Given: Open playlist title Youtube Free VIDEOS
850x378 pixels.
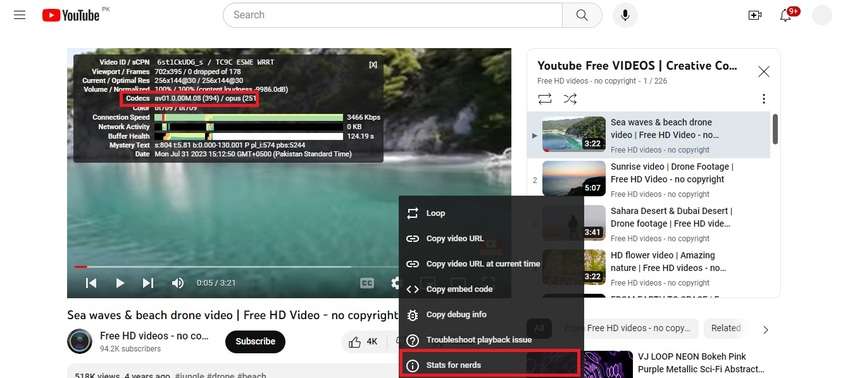Looking at the screenshot, I should (637, 66).
